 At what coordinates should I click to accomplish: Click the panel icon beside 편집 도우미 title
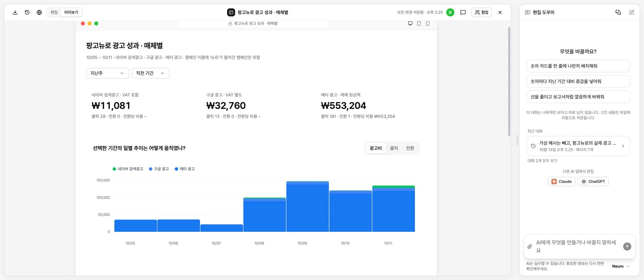[528, 12]
